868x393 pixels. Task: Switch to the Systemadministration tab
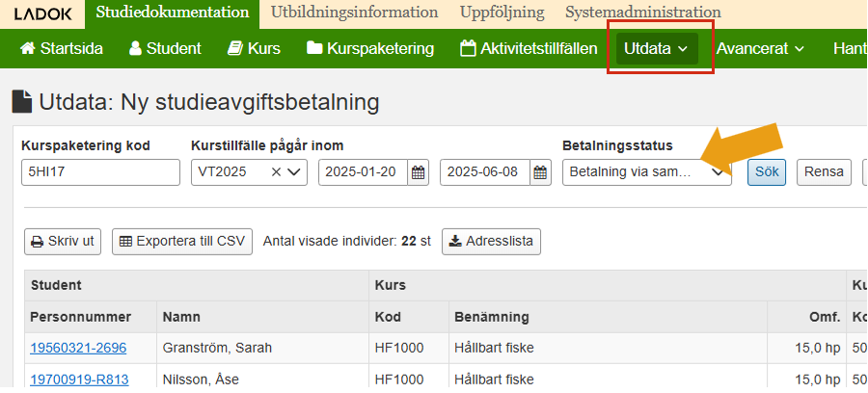tap(643, 13)
